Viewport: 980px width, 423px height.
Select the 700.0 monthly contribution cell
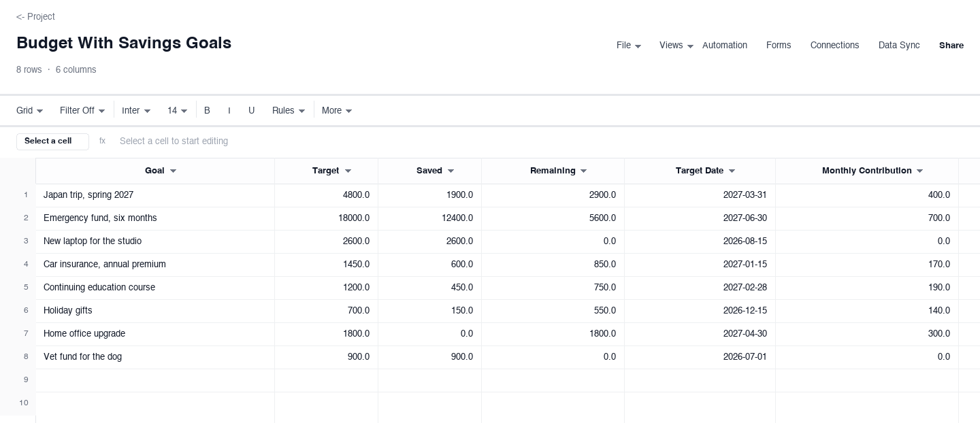tap(867, 218)
